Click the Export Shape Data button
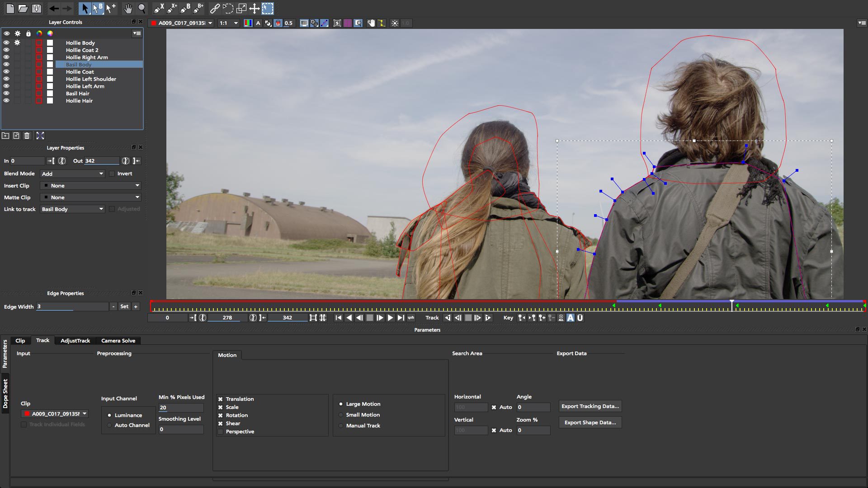The width and height of the screenshot is (868, 488). (x=590, y=422)
